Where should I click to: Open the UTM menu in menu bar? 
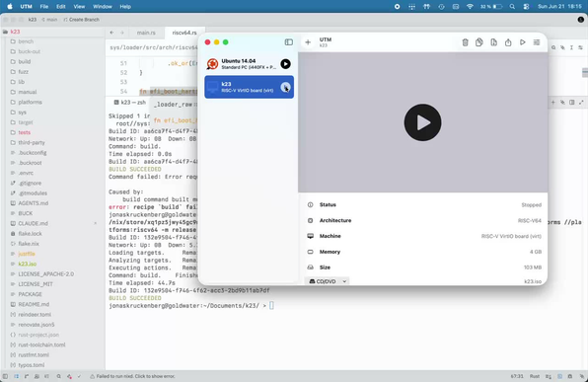tap(26, 6)
